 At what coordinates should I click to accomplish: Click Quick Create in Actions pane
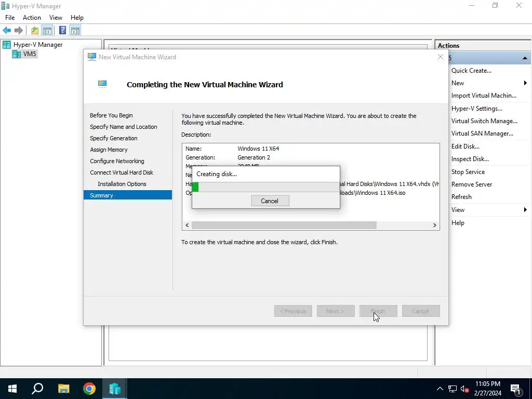[x=471, y=71]
